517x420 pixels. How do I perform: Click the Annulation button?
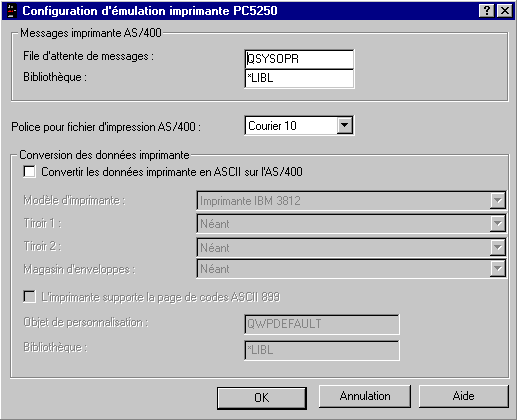(365, 396)
